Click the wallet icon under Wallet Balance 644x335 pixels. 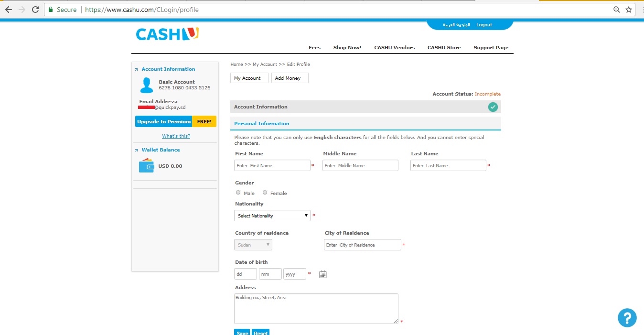click(x=146, y=165)
